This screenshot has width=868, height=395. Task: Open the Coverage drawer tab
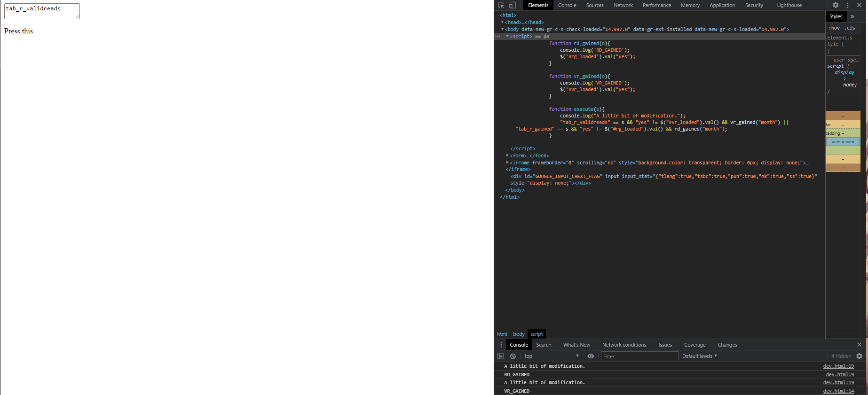click(694, 345)
